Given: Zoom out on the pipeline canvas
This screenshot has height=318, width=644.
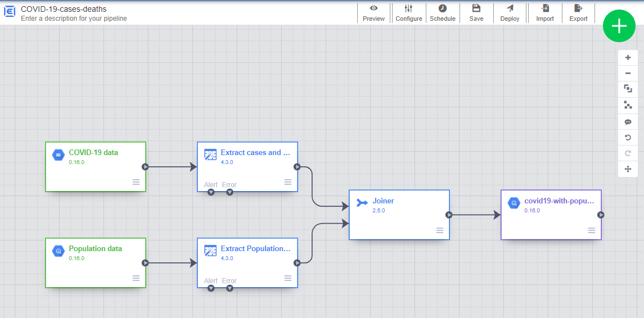Looking at the screenshot, I should click(628, 74).
